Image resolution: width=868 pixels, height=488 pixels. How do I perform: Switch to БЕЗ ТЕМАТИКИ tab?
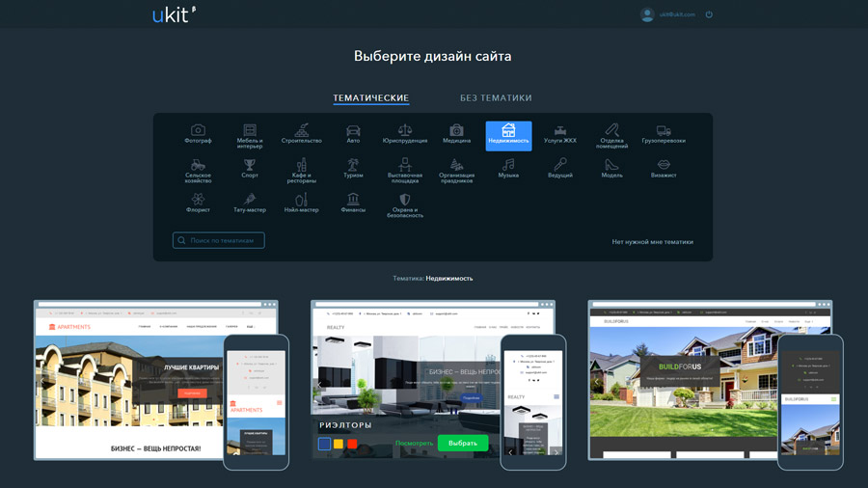[x=496, y=98]
